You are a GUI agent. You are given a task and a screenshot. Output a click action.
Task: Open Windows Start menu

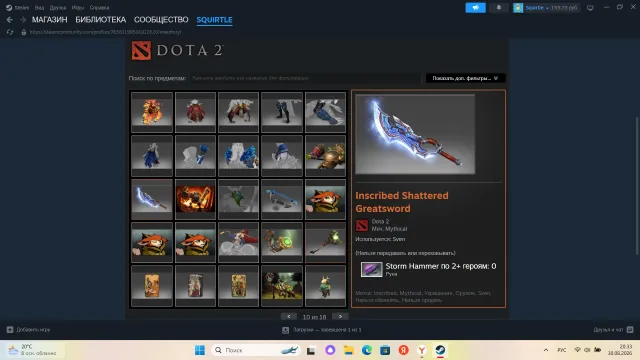point(200,350)
